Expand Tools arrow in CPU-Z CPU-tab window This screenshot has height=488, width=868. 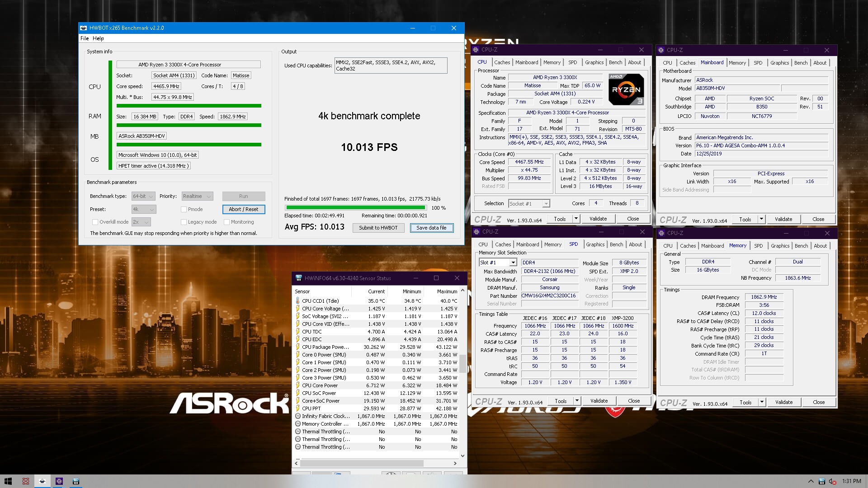[576, 219]
